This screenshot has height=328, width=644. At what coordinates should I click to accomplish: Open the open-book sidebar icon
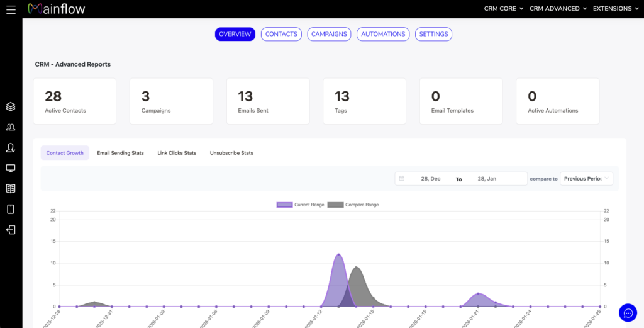coord(11,189)
